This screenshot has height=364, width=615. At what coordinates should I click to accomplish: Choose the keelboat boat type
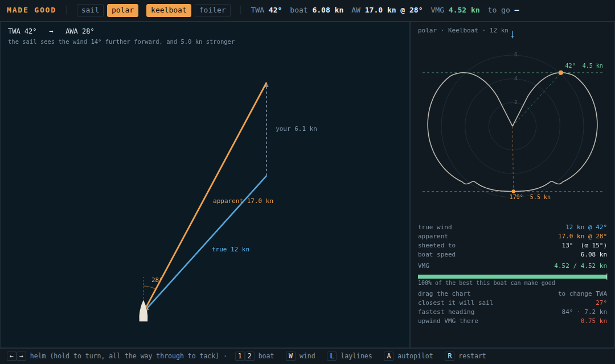tap(169, 10)
